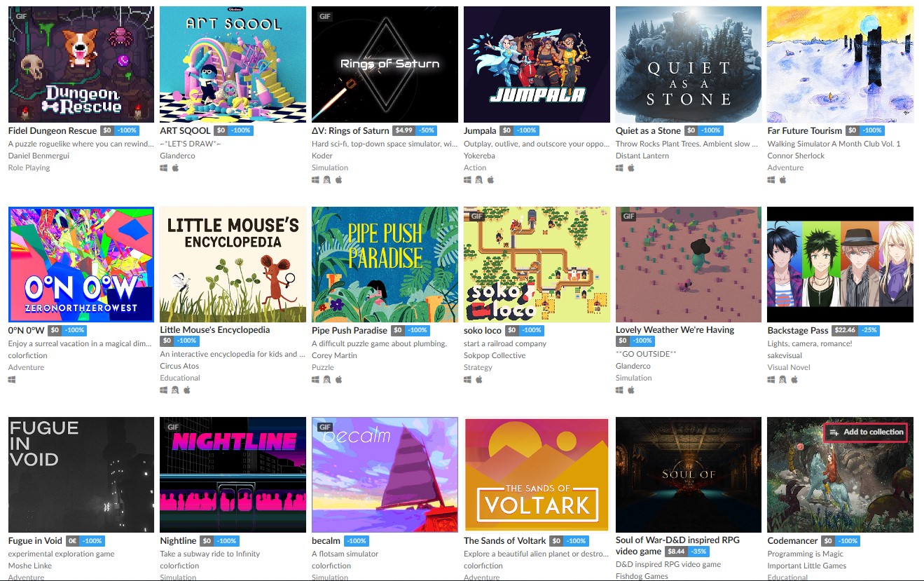
Task: Click the -50% sale tag on Rings of Saturn
Action: (x=426, y=130)
